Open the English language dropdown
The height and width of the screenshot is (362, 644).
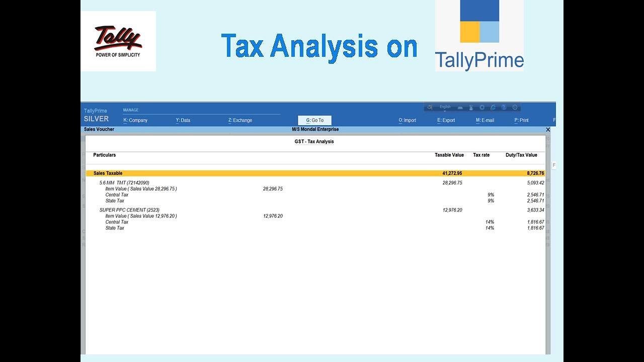(445, 107)
